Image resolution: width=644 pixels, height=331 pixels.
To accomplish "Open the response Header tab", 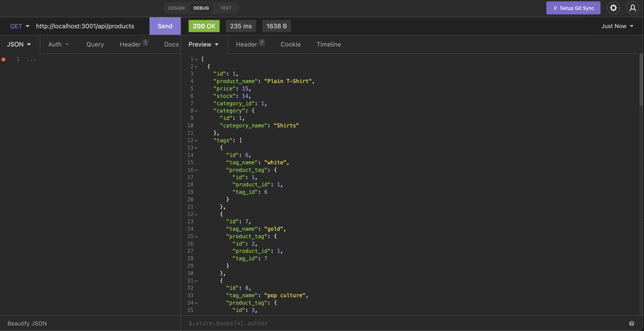I will (x=250, y=44).
